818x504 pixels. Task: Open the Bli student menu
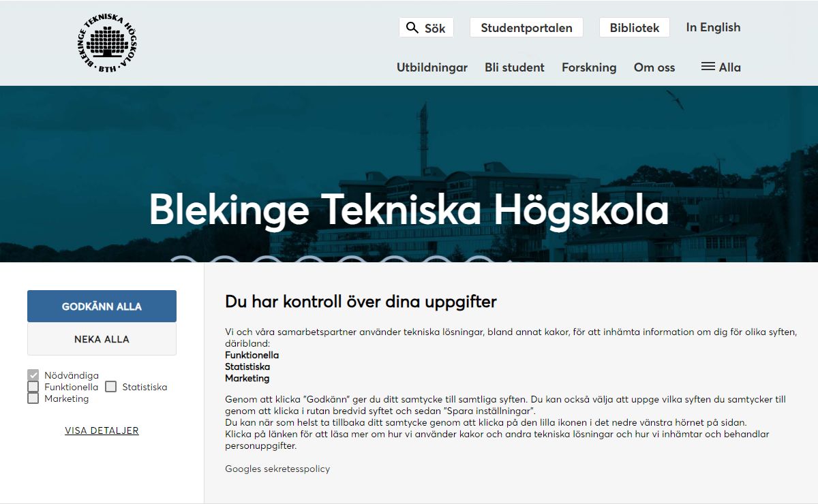pos(515,67)
